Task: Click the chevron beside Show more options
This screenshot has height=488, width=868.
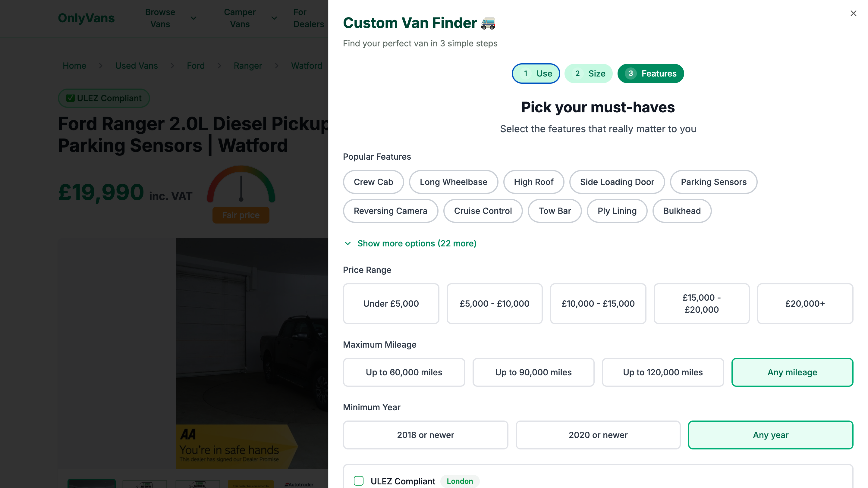Action: [348, 243]
